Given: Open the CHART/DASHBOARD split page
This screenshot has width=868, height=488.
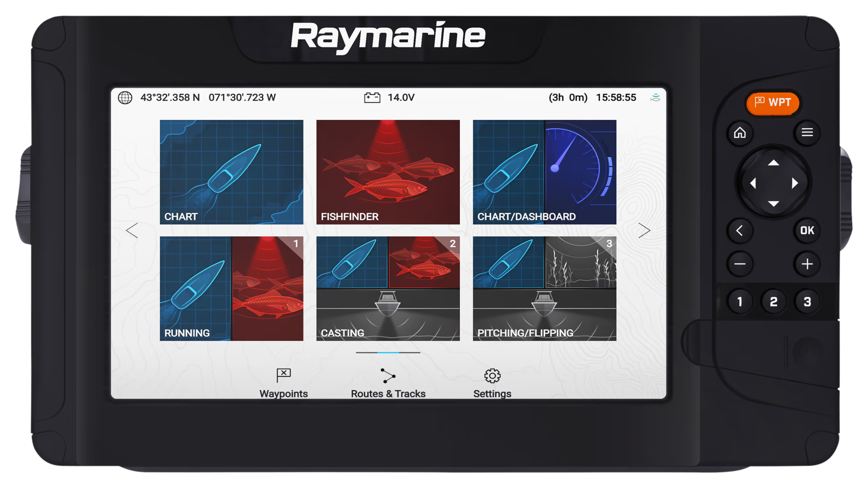Looking at the screenshot, I should (545, 172).
